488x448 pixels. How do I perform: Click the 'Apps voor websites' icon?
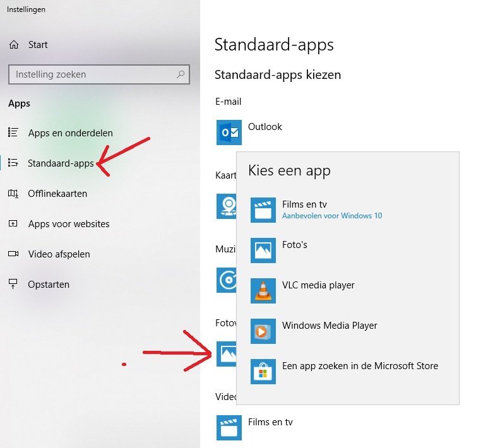pos(13,223)
